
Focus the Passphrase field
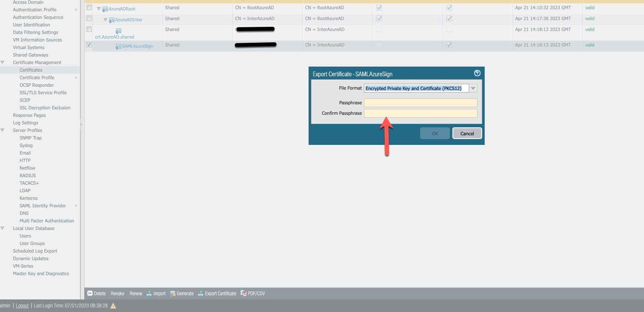[x=421, y=103]
